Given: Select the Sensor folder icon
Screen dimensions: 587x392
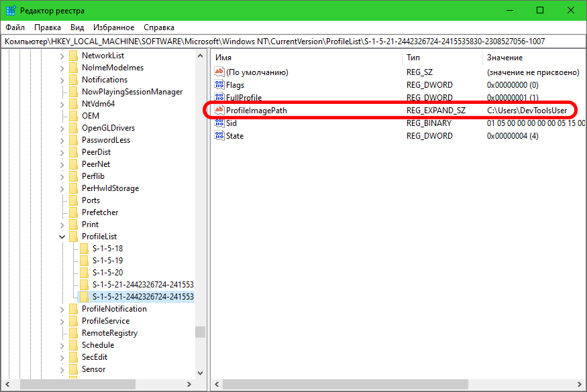Looking at the screenshot, I should pyautogui.click(x=74, y=369).
